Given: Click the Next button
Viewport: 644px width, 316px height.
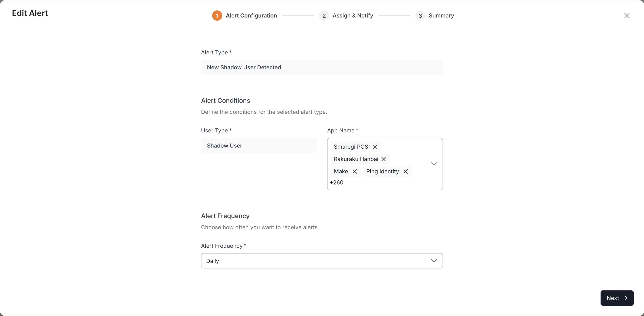Looking at the screenshot, I should tap(617, 298).
